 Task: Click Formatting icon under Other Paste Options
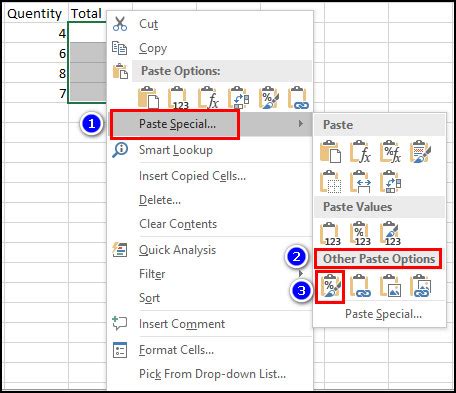(330, 286)
